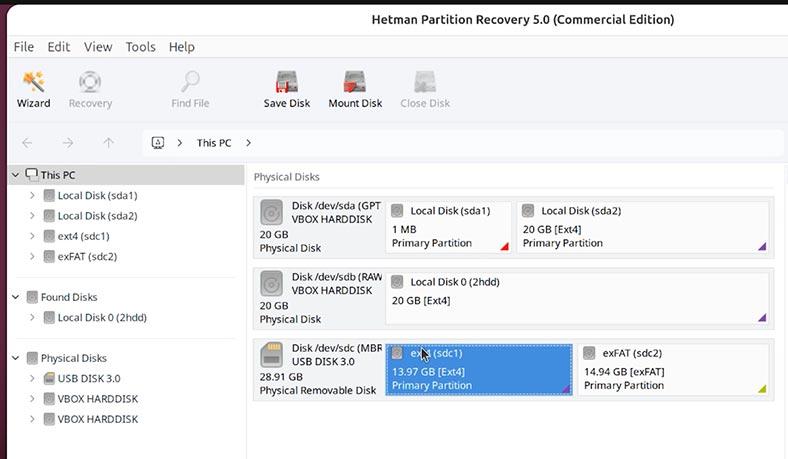Open the Find File tool

pyautogui.click(x=190, y=89)
